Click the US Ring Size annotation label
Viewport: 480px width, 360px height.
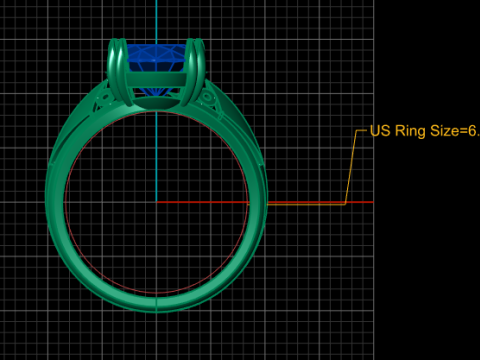click(425, 131)
